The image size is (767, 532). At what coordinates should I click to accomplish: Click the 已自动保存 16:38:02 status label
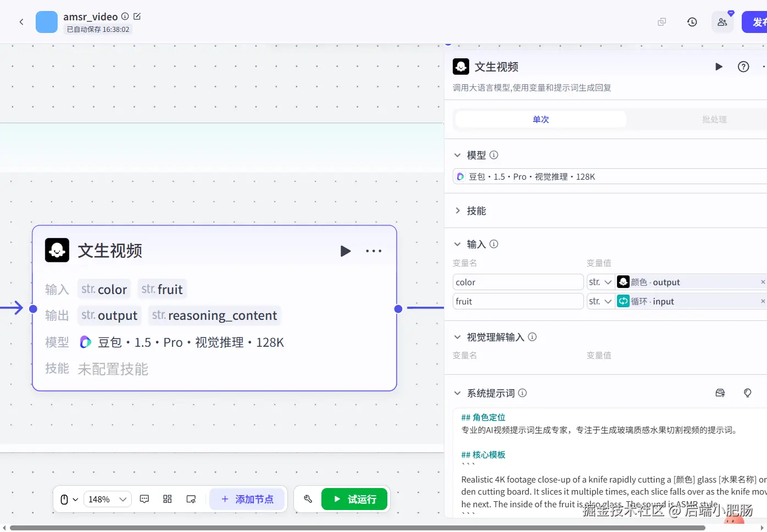[x=98, y=30]
